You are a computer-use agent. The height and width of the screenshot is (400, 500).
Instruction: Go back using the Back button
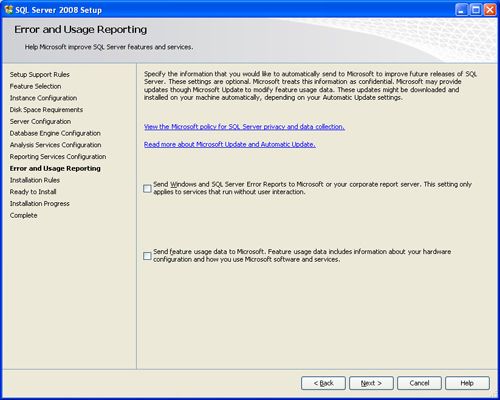pos(323,383)
